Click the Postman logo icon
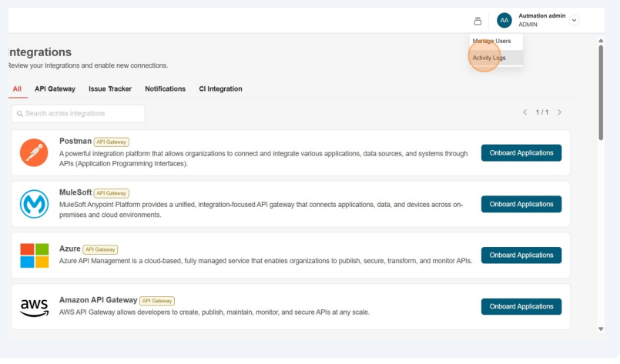The width and height of the screenshot is (620, 364). coord(34,152)
